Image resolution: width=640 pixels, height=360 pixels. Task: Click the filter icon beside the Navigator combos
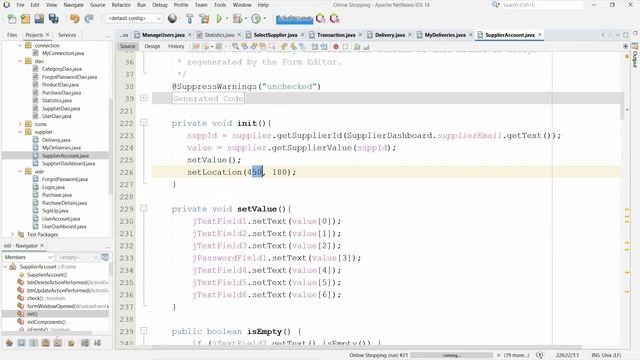pyautogui.click(x=105, y=257)
